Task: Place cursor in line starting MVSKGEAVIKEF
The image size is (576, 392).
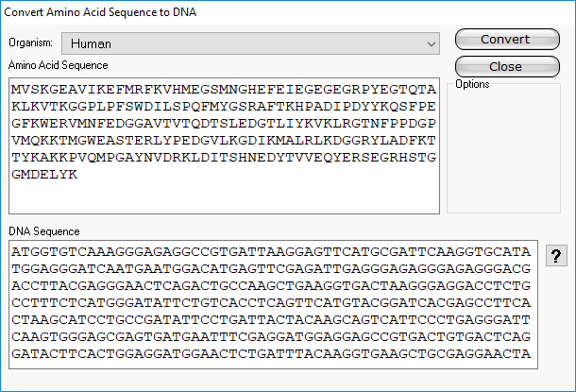Action: pos(224,89)
